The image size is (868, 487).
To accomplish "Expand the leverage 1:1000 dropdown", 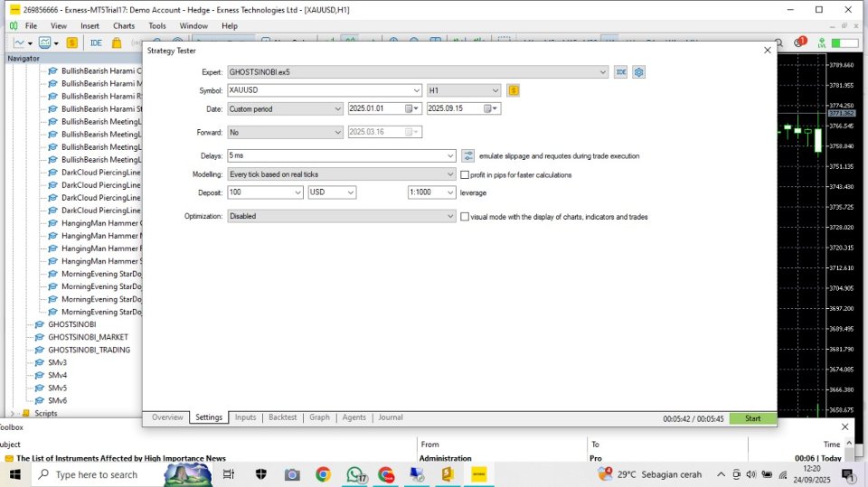I will [x=432, y=192].
